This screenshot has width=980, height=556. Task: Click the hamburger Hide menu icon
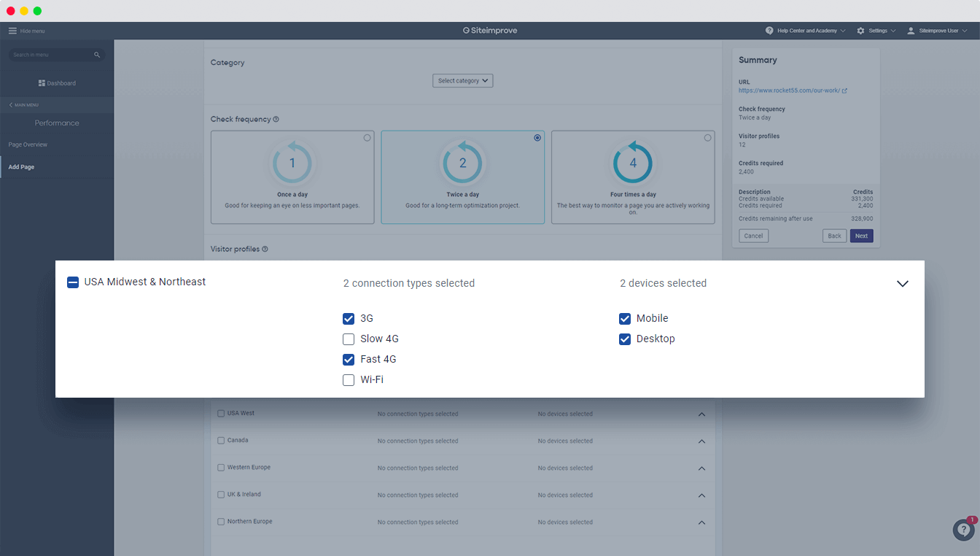point(12,31)
